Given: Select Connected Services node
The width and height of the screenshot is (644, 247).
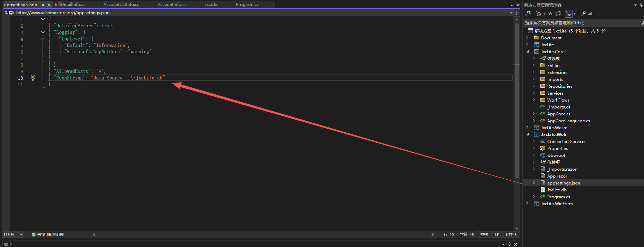Looking at the screenshot, I should 567,141.
